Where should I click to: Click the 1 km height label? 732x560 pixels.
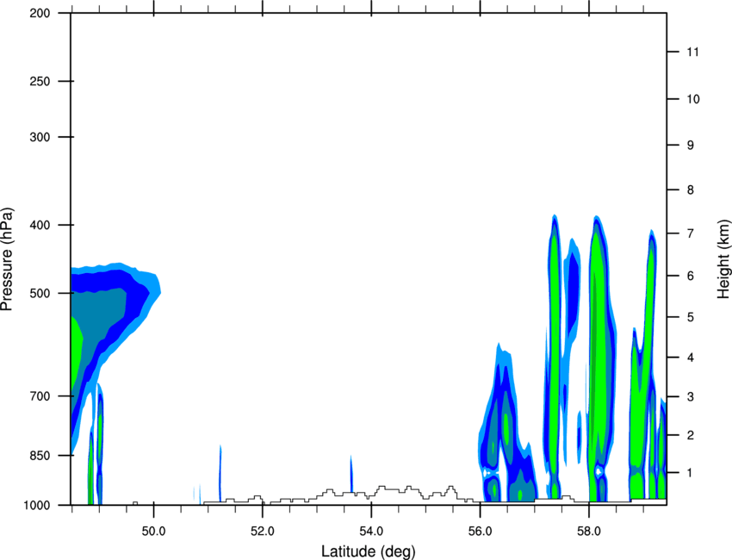[x=691, y=473]
